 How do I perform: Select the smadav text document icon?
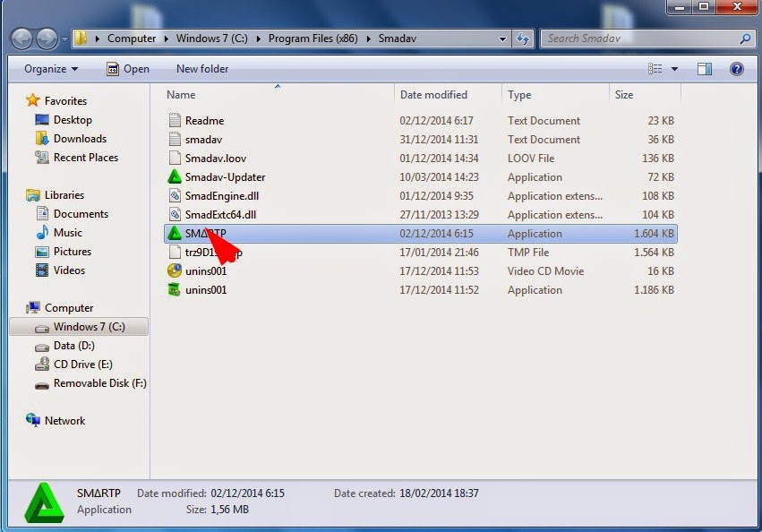click(x=175, y=139)
